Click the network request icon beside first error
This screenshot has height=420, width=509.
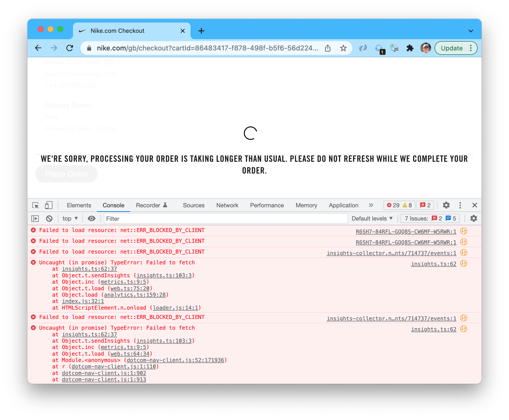click(464, 231)
